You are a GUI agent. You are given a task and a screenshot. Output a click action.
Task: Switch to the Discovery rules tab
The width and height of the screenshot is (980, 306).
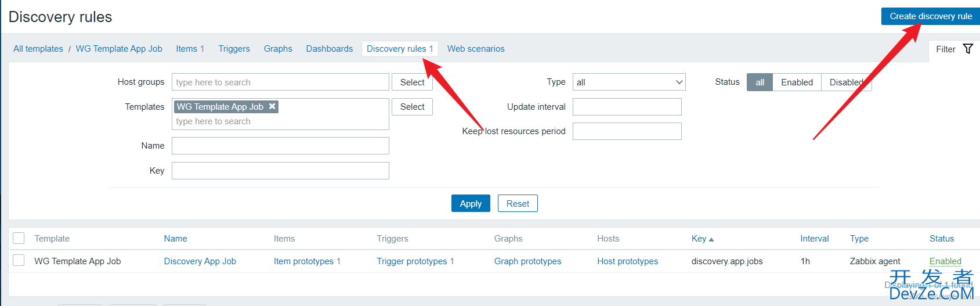pos(400,49)
